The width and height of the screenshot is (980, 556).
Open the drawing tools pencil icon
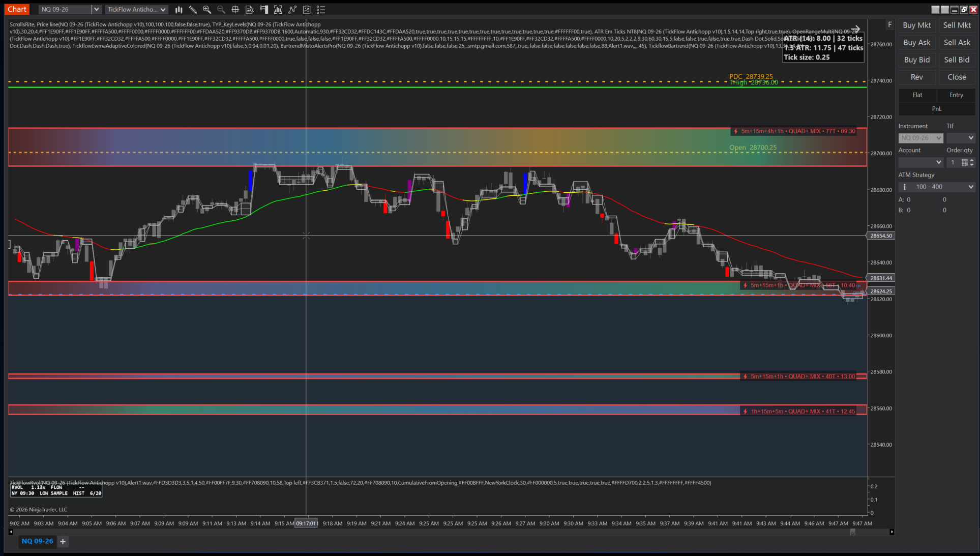(x=193, y=10)
